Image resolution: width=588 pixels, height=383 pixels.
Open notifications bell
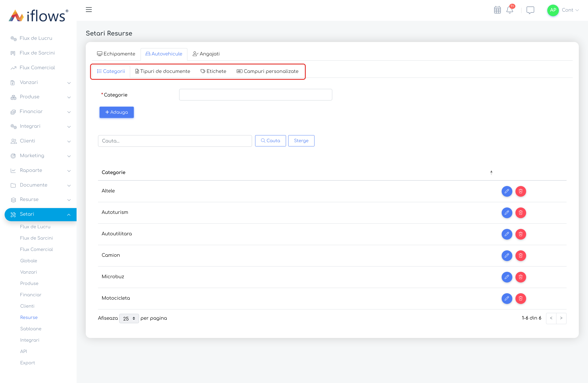(x=510, y=10)
